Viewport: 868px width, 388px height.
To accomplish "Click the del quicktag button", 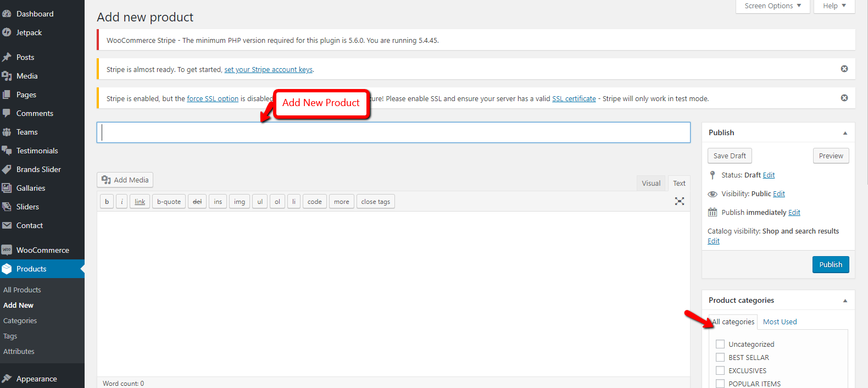I will click(x=197, y=202).
